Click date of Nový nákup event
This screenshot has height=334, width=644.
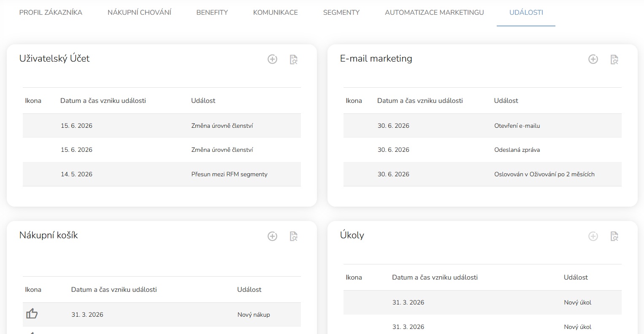point(87,315)
